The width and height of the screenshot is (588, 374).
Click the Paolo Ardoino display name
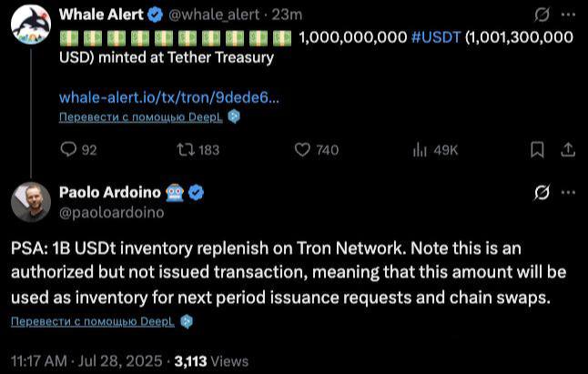tap(110, 192)
